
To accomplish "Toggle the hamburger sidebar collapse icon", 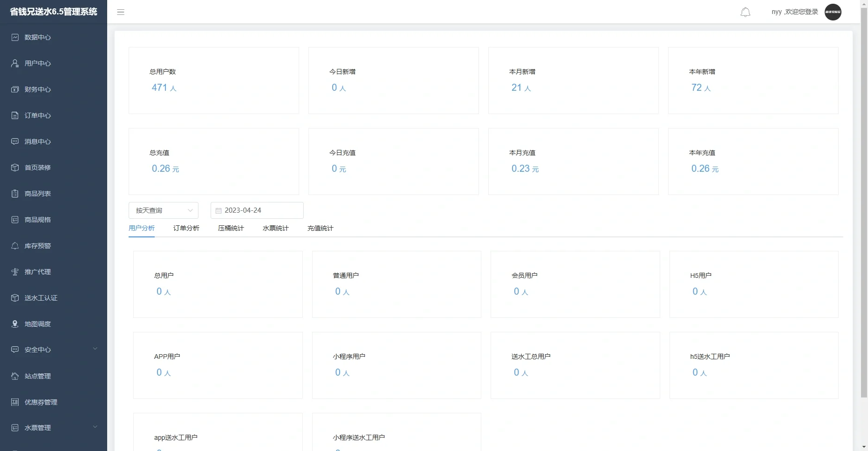I will [121, 12].
